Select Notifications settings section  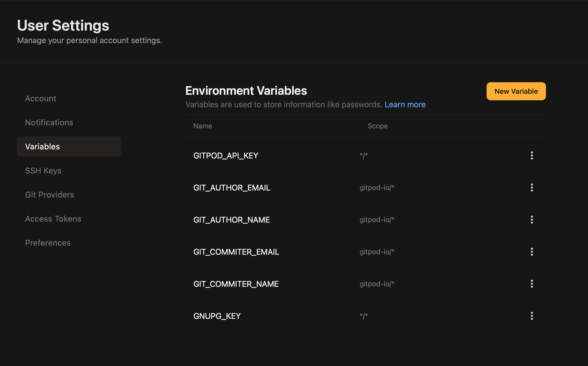(x=48, y=122)
